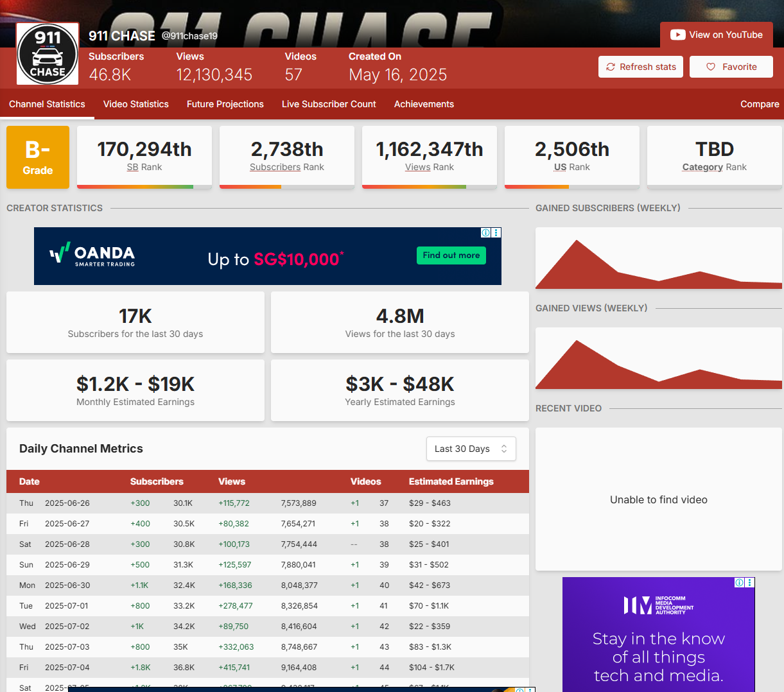The image size is (784, 692).
Task: Click the YouTube icon in View on YouTube
Action: pos(677,35)
